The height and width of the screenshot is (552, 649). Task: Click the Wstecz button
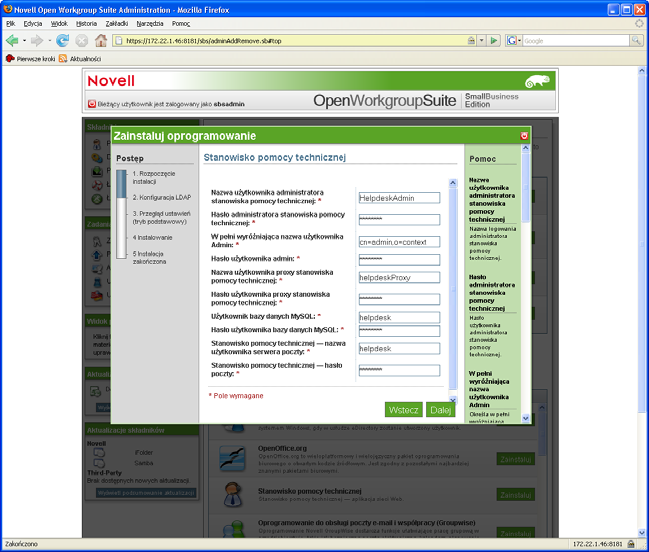[404, 410]
